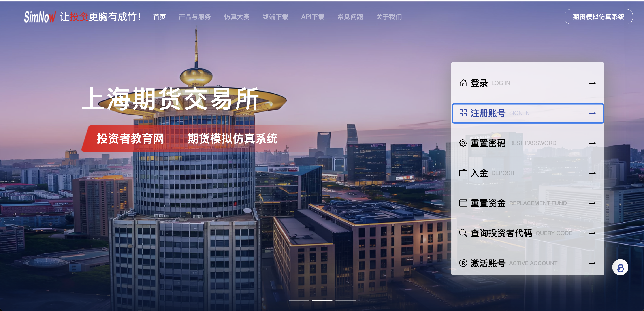Switch to the third carousel slide indicator
This screenshot has width=644, height=311.
click(345, 300)
